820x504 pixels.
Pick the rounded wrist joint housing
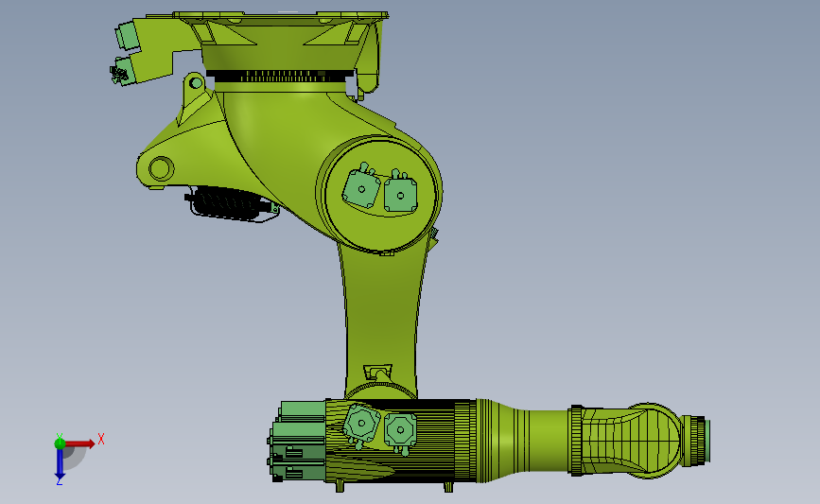click(648, 441)
